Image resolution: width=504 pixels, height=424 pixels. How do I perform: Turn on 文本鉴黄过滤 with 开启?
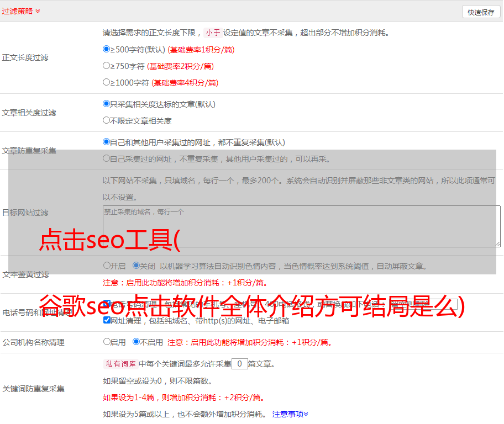pos(107,266)
